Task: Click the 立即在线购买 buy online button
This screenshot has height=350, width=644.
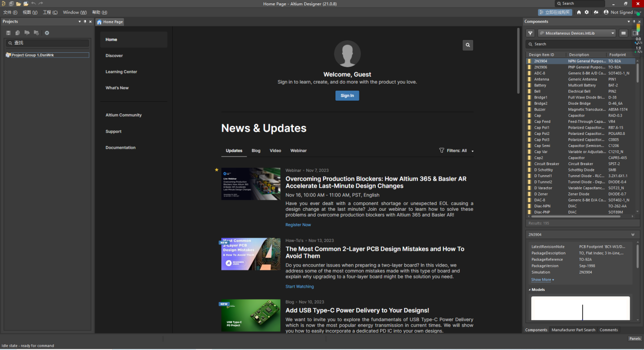Action: (x=555, y=12)
